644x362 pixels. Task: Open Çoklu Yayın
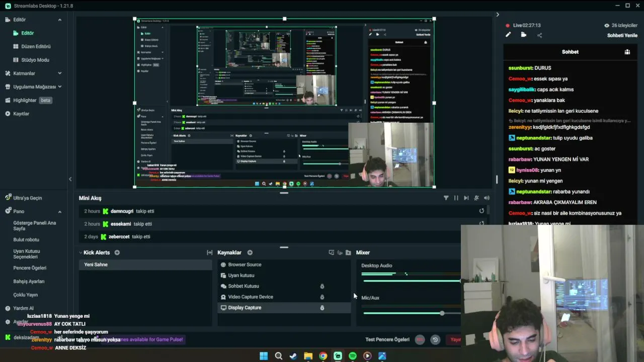coord(26,295)
